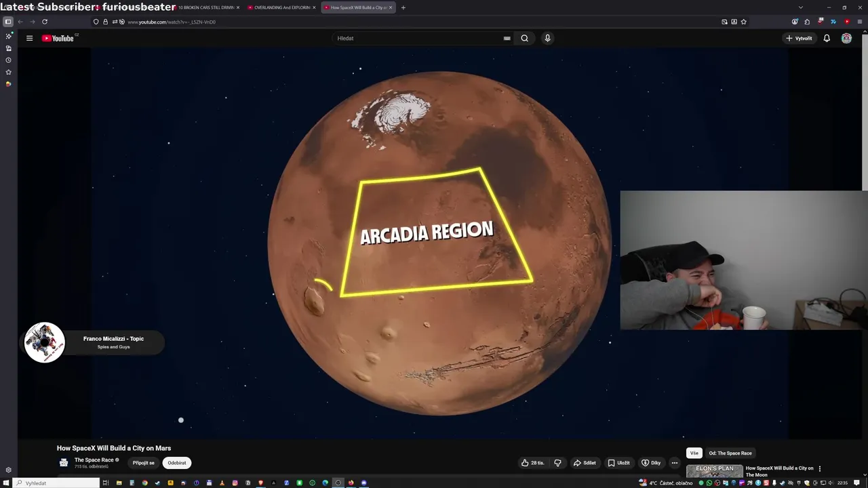Click the Díky thanks button
Image resolution: width=868 pixels, height=488 pixels.
pyautogui.click(x=651, y=463)
